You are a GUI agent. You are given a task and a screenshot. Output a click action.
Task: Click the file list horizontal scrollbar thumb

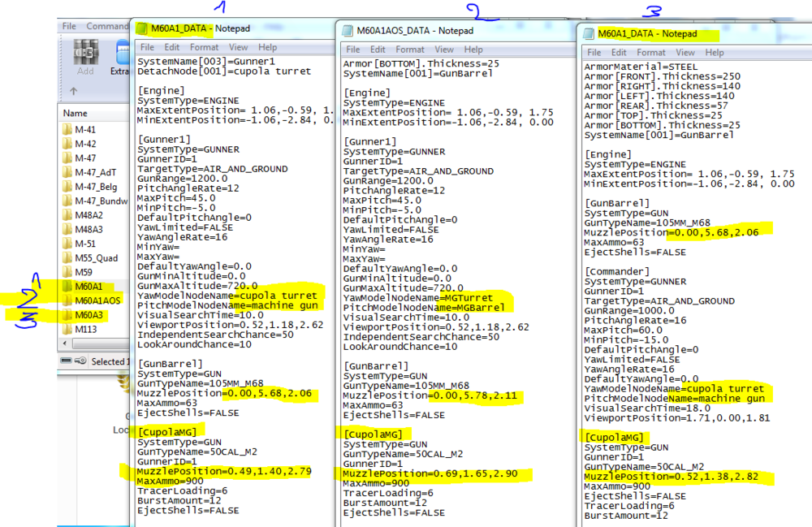tap(101, 343)
